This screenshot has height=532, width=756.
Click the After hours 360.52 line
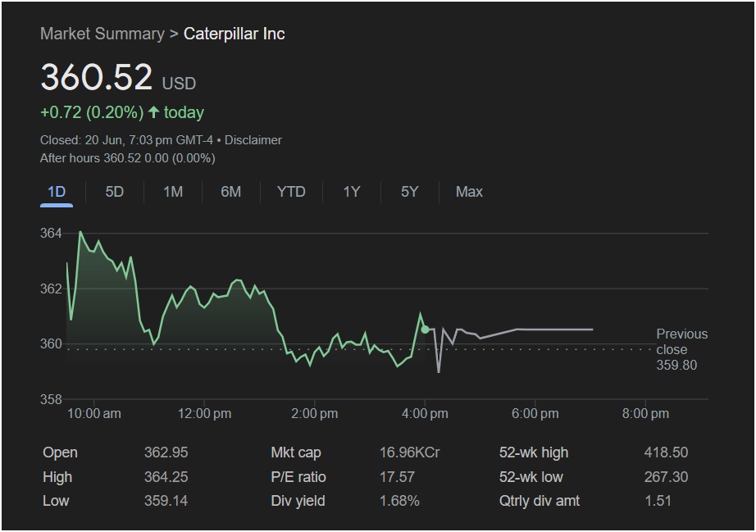[128, 158]
